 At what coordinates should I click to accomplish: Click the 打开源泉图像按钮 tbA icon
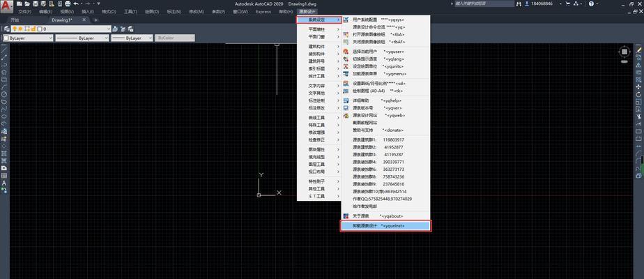point(346,34)
